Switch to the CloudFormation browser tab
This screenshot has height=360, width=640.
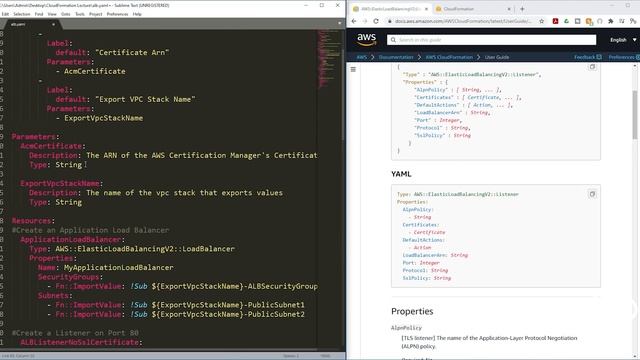tap(473, 9)
